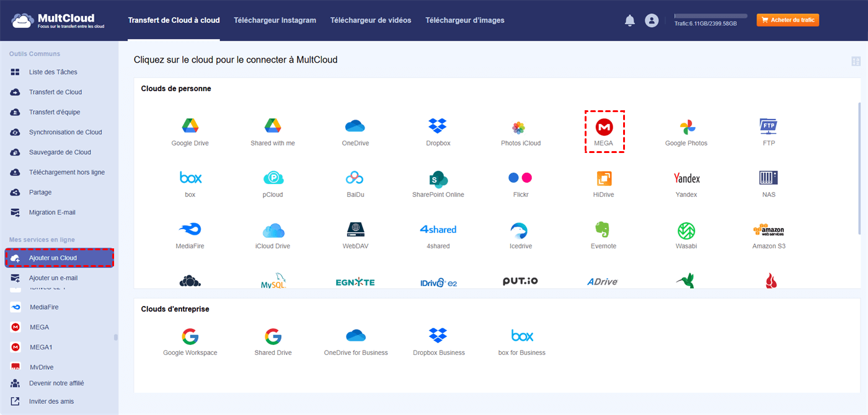
Task: Select the MySQL service
Action: [x=273, y=281]
